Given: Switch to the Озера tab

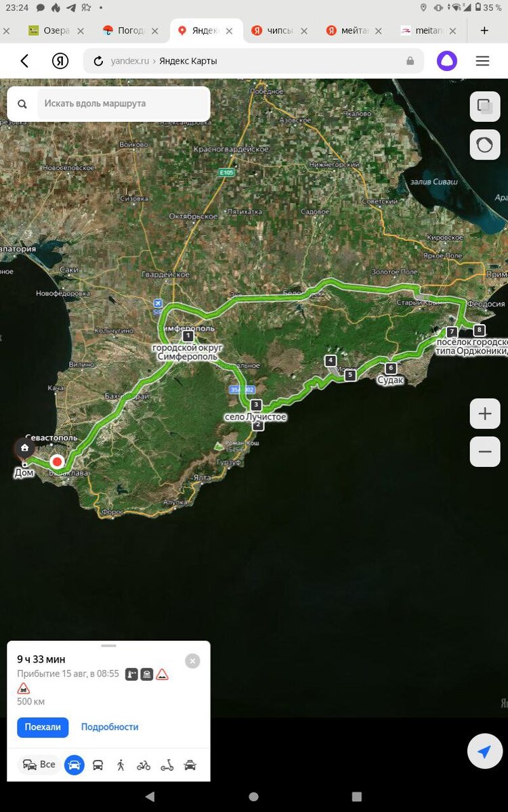Looking at the screenshot, I should pyautogui.click(x=49, y=30).
